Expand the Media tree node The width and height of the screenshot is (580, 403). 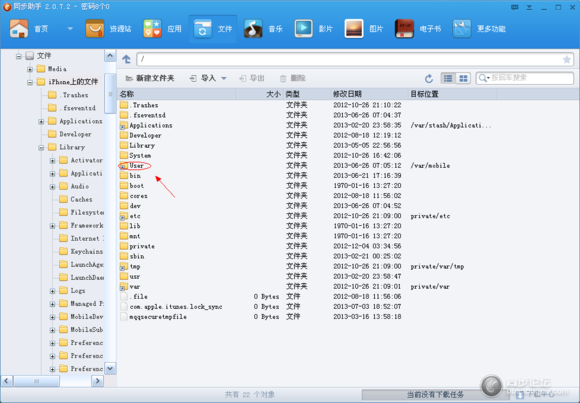[x=30, y=69]
